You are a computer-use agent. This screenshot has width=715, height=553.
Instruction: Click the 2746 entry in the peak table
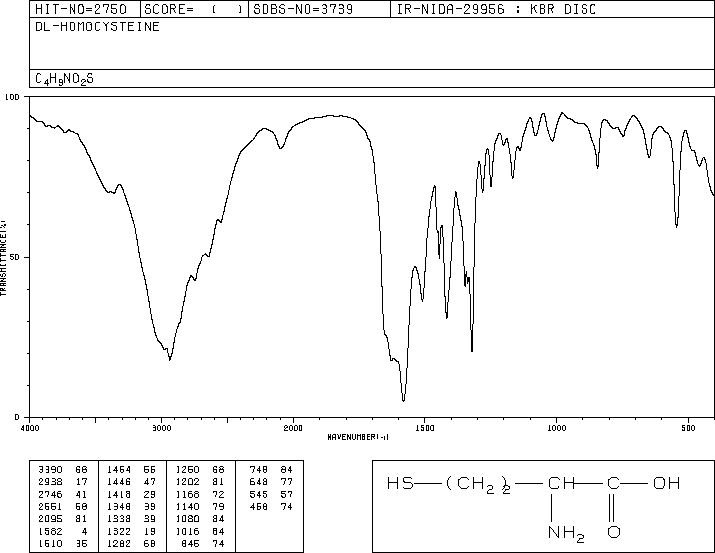pos(50,494)
